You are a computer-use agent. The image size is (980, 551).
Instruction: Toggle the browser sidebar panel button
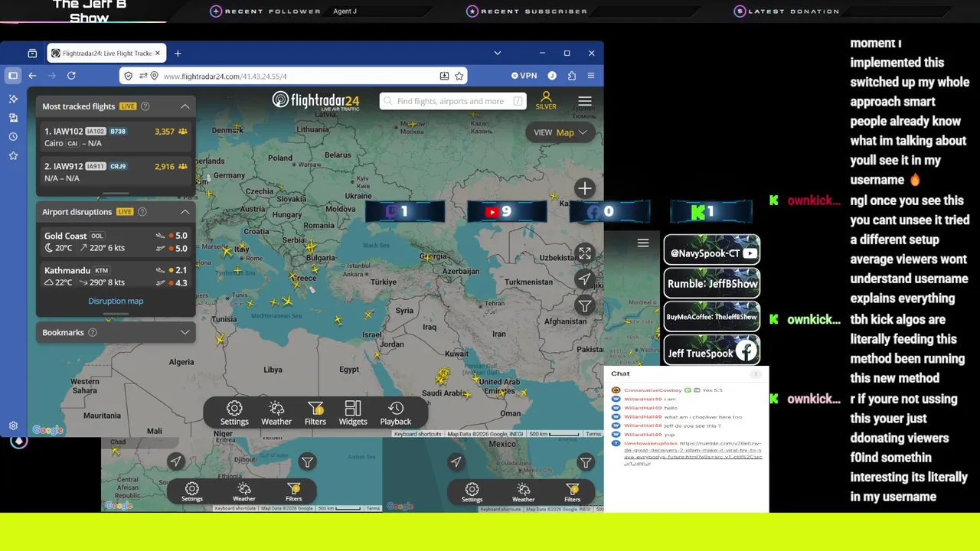(x=13, y=76)
